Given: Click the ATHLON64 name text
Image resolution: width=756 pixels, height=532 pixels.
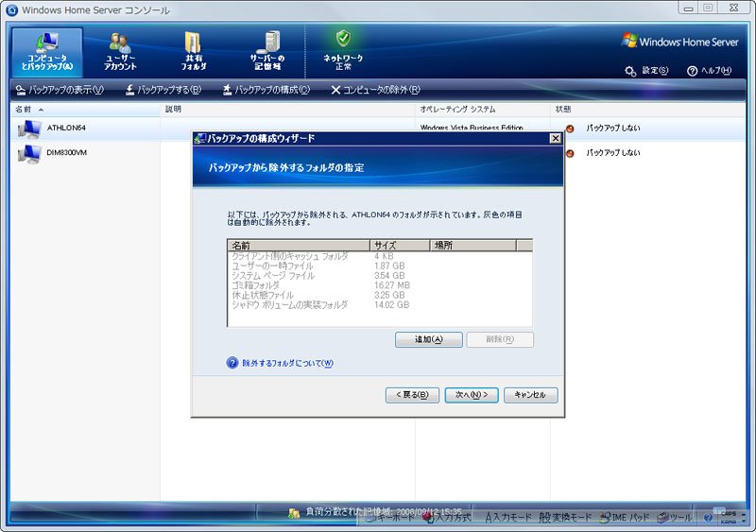Looking at the screenshot, I should click(x=66, y=128).
